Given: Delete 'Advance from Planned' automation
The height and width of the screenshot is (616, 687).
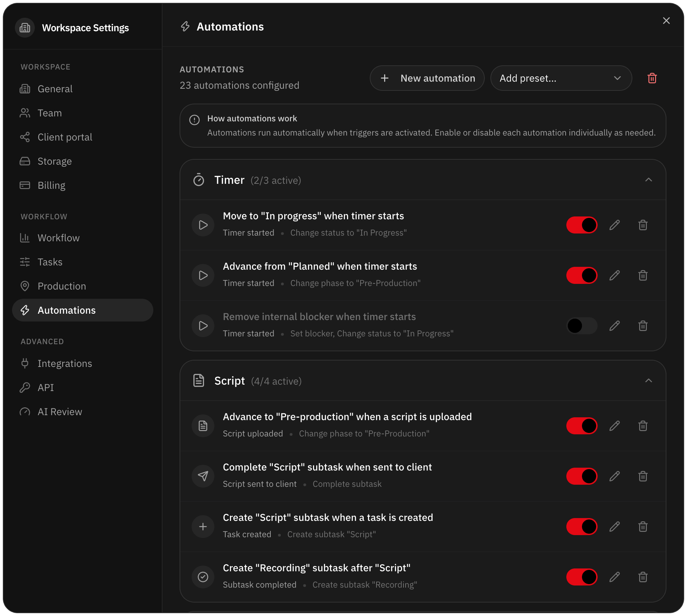Looking at the screenshot, I should [x=643, y=275].
